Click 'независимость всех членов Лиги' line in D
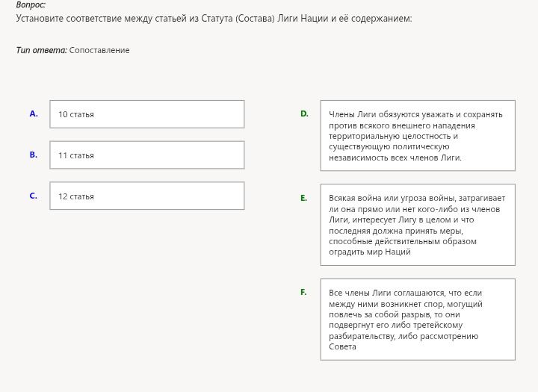This screenshot has width=538, height=392. click(395, 158)
